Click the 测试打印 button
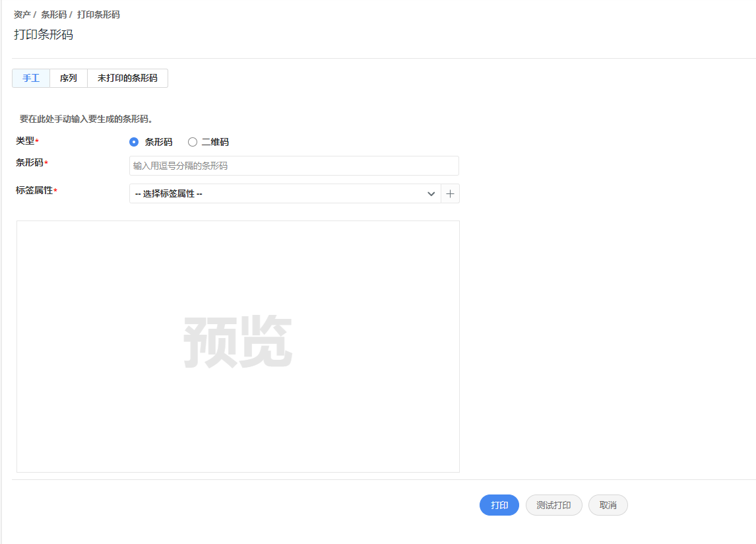The image size is (756, 544). (553, 505)
